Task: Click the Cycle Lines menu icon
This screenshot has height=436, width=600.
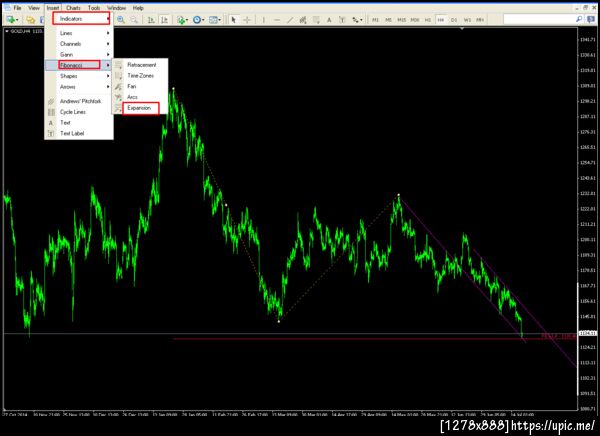Action: (51, 112)
